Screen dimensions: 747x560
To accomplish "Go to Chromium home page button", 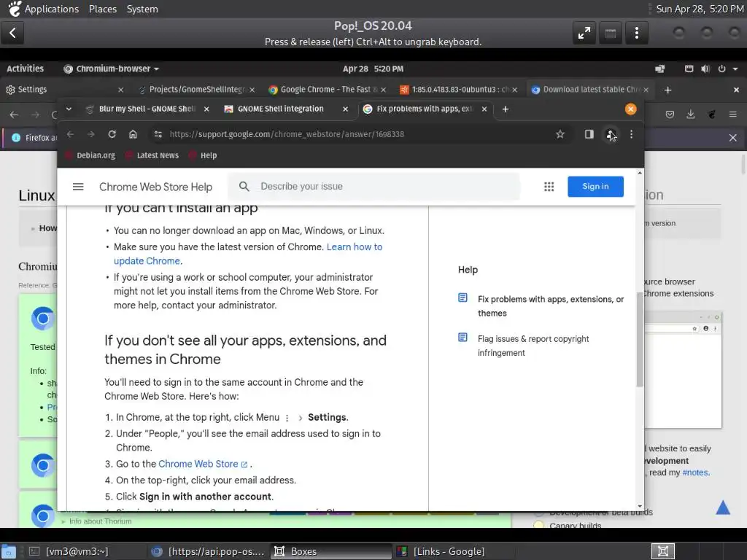I will point(133,134).
